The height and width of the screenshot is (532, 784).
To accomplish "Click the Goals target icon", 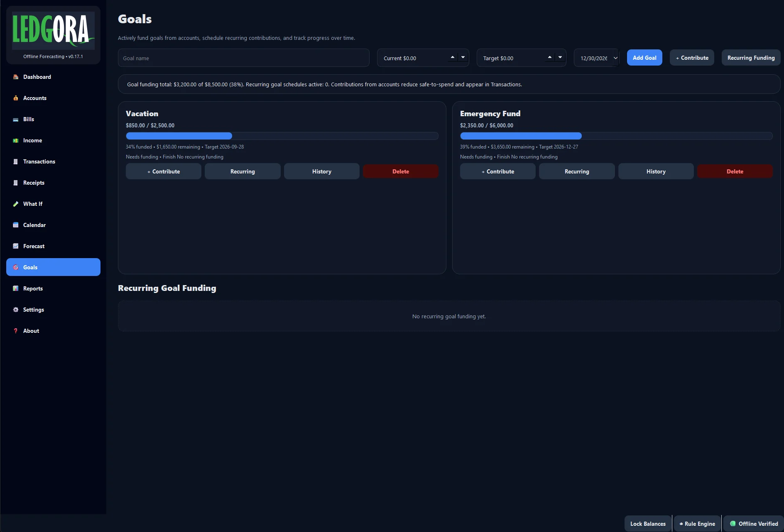I will [x=16, y=267].
